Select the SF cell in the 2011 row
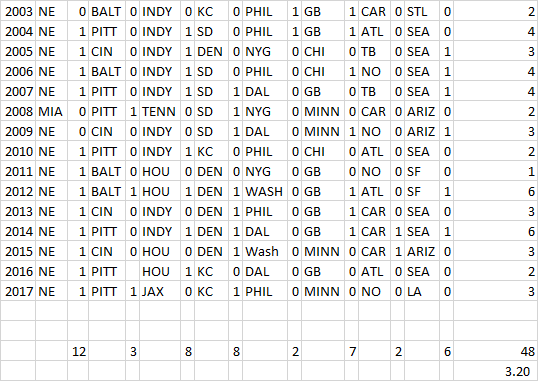 click(422, 172)
